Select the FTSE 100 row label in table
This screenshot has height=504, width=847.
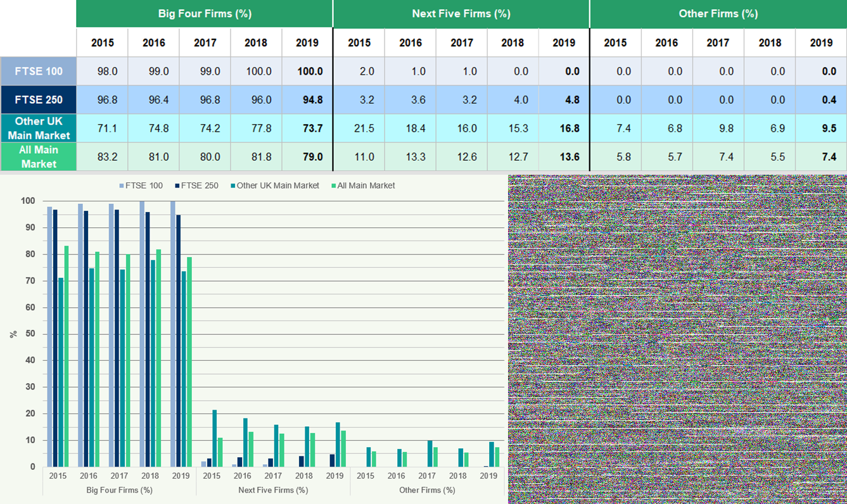pyautogui.click(x=39, y=71)
